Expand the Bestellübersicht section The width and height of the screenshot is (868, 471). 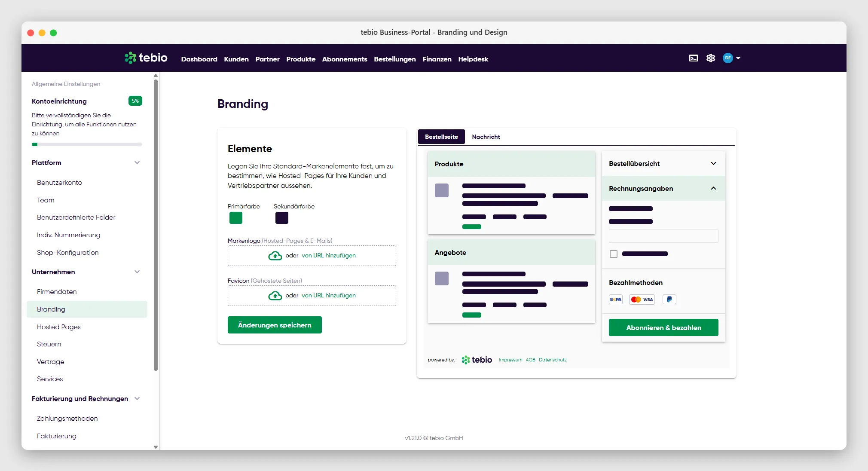713,163
